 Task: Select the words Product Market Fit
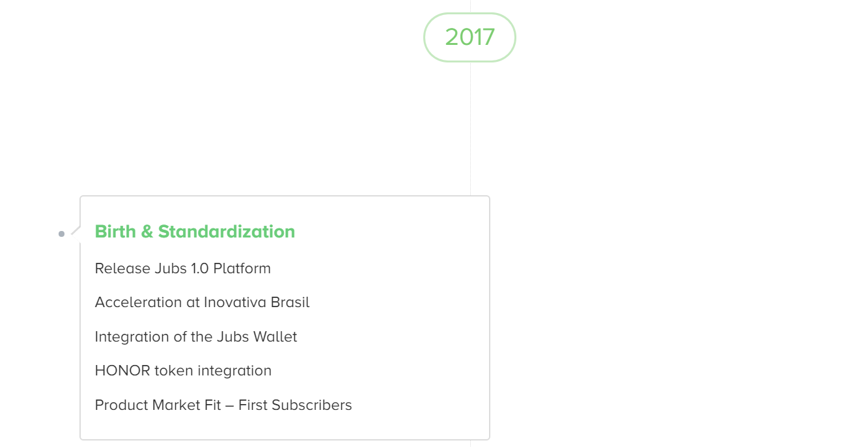[158, 405]
